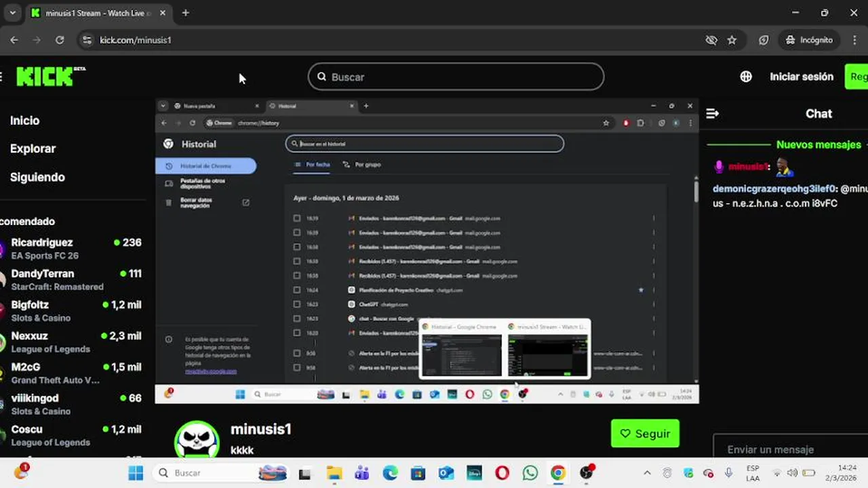This screenshot has height=488, width=868.
Task: Switch to Google Chrome on taskbar
Action: 558,473
